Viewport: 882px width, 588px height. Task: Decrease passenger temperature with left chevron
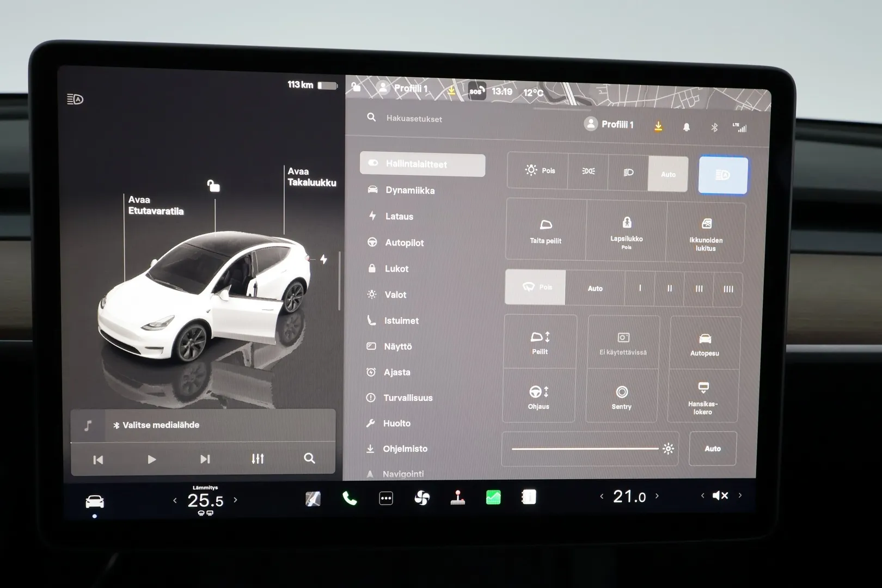tap(602, 496)
